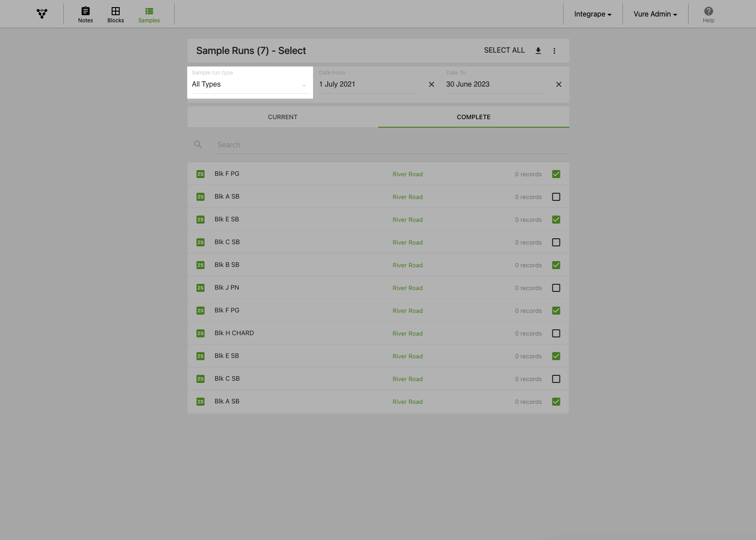This screenshot has width=756, height=540.
Task: Click the download icon beside Select All
Action: [538, 50]
